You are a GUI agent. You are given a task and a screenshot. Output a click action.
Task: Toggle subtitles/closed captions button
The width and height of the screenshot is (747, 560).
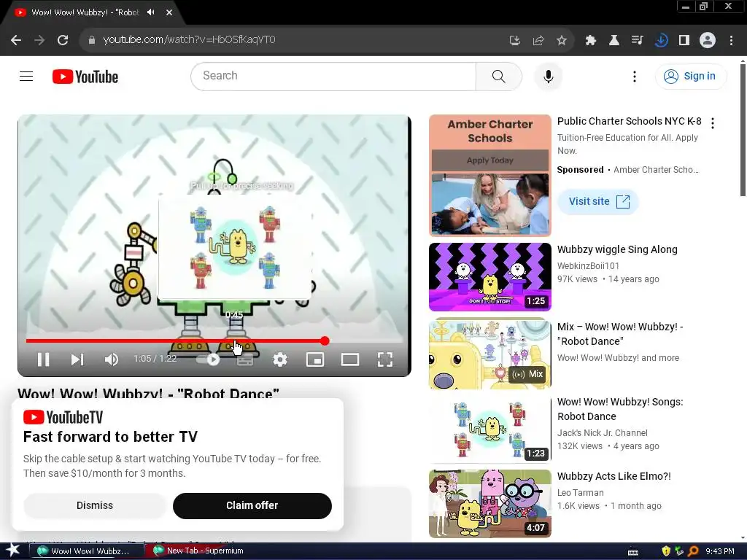pyautogui.click(x=245, y=359)
